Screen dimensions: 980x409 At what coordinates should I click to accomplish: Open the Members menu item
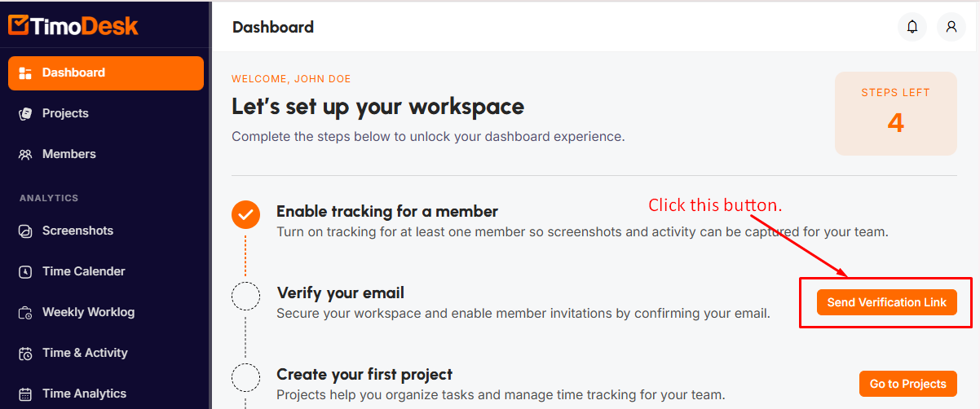68,154
